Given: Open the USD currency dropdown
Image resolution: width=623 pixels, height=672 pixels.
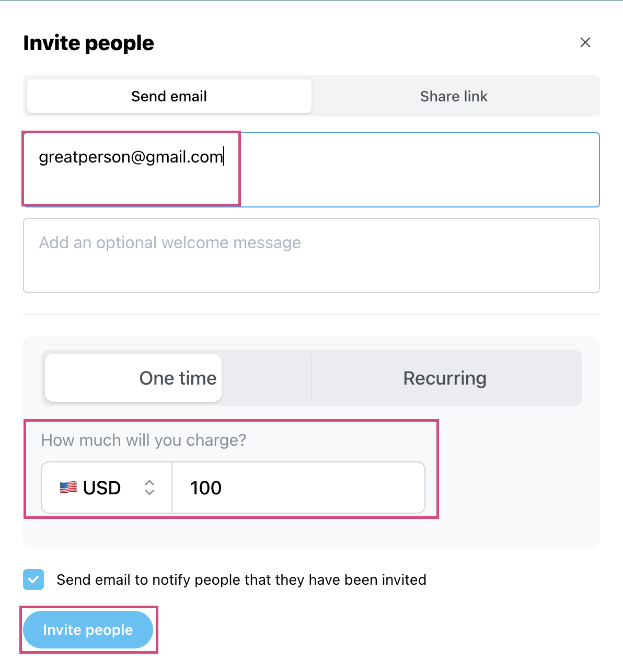Looking at the screenshot, I should (107, 488).
